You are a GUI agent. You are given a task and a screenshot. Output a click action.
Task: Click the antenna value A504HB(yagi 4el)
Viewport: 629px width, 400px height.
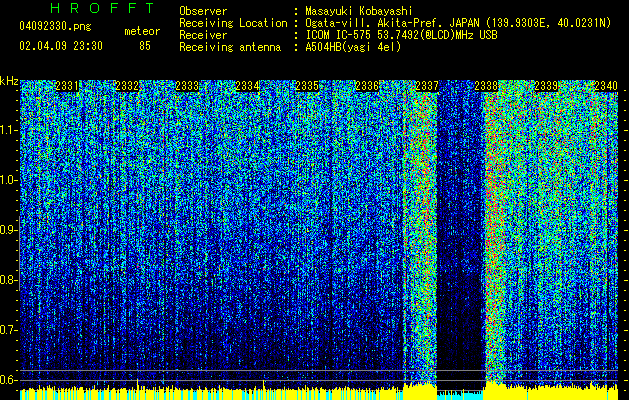353,47
